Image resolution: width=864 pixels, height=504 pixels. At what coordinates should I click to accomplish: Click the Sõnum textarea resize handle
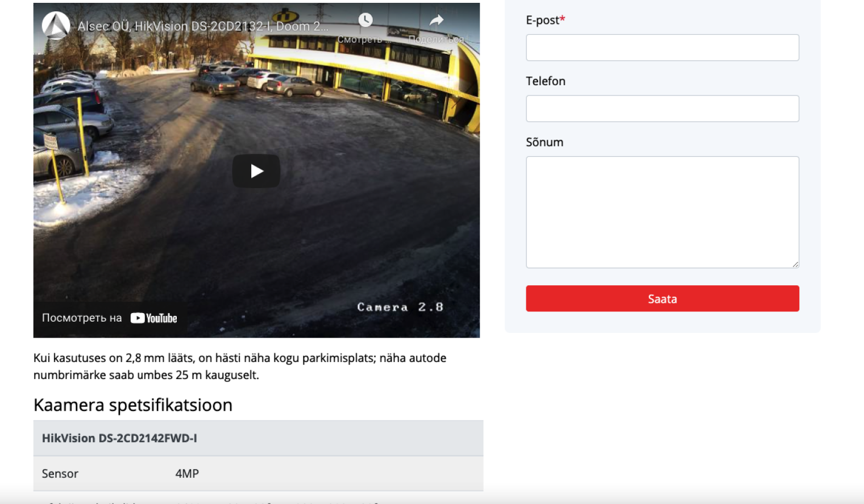pyautogui.click(x=795, y=264)
